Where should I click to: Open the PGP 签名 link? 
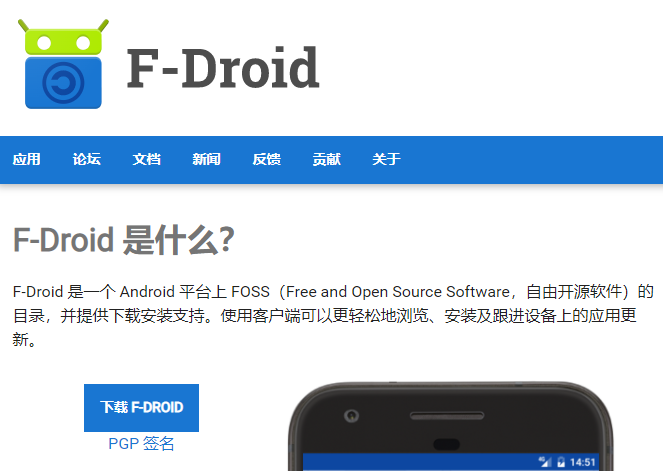141,444
